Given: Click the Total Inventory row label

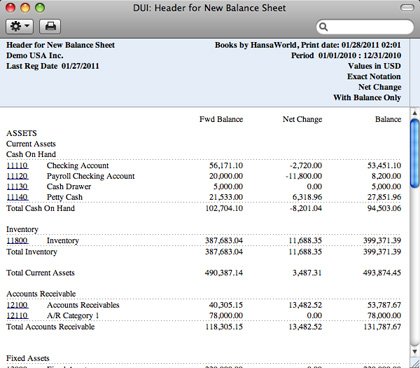Looking at the screenshot, I should click(x=32, y=252).
